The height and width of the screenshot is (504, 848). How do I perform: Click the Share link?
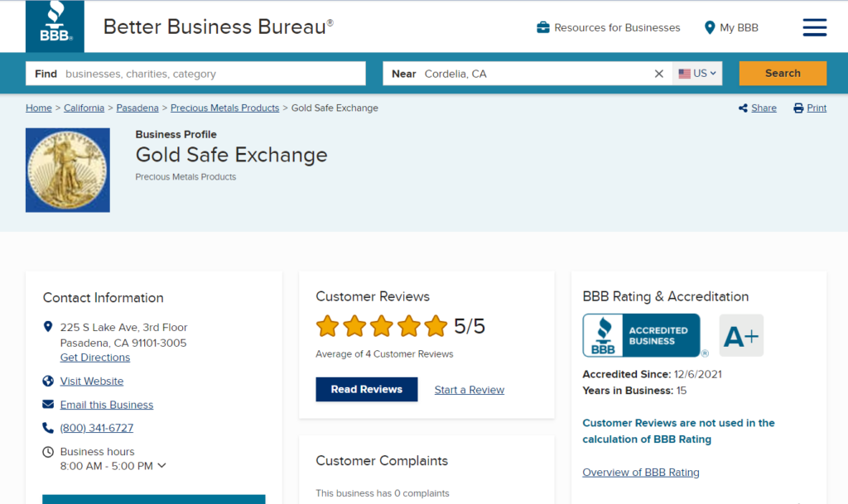coord(764,108)
